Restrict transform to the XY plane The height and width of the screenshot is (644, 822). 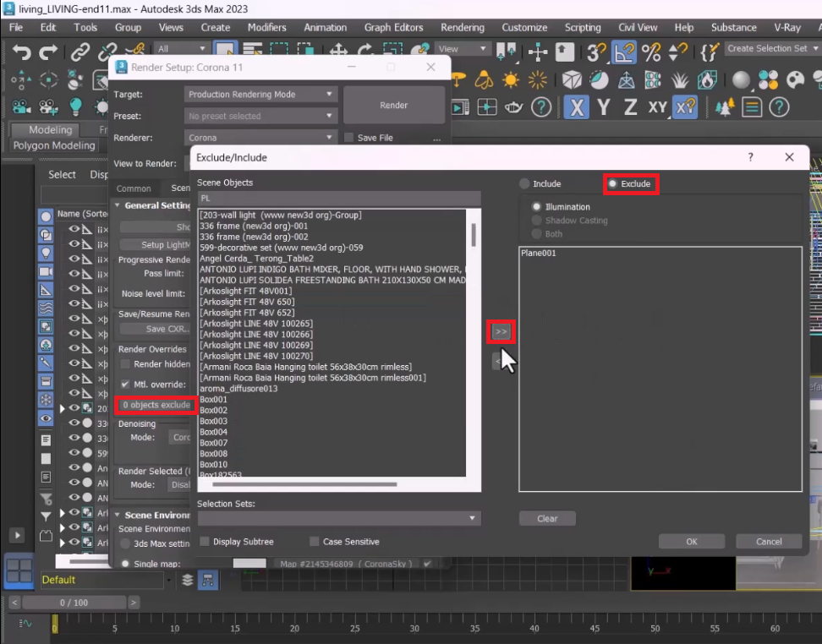(x=657, y=107)
